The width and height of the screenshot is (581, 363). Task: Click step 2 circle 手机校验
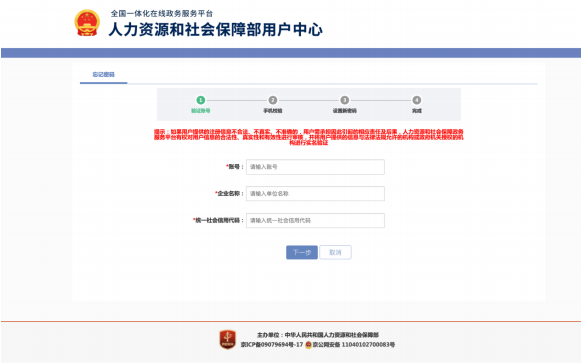pyautogui.click(x=273, y=100)
